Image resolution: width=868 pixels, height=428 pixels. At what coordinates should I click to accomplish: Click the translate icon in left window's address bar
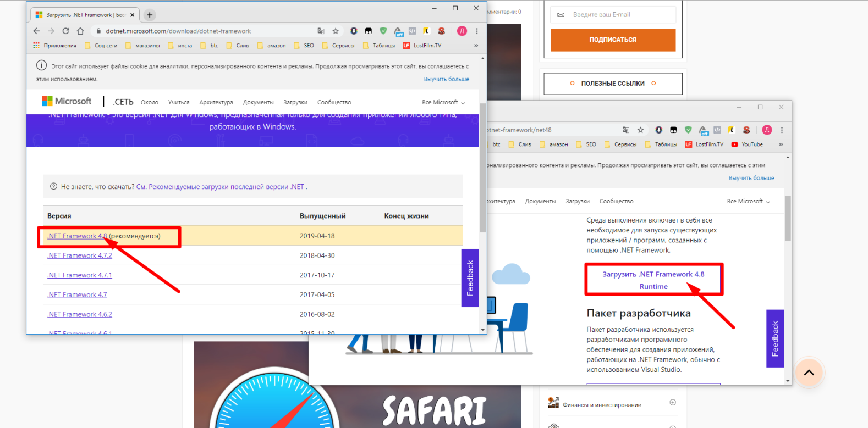[321, 31]
